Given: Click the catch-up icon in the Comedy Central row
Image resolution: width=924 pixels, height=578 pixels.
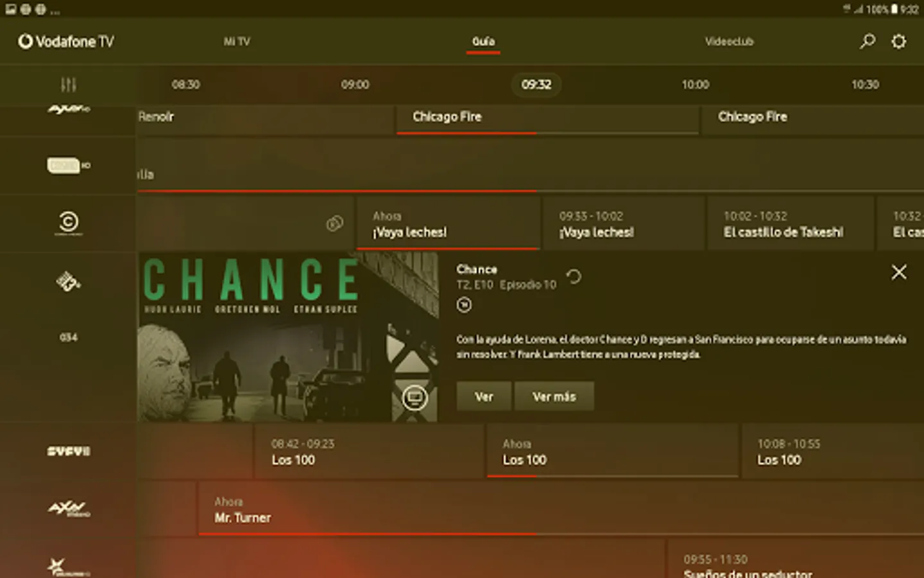Looking at the screenshot, I should point(335,223).
